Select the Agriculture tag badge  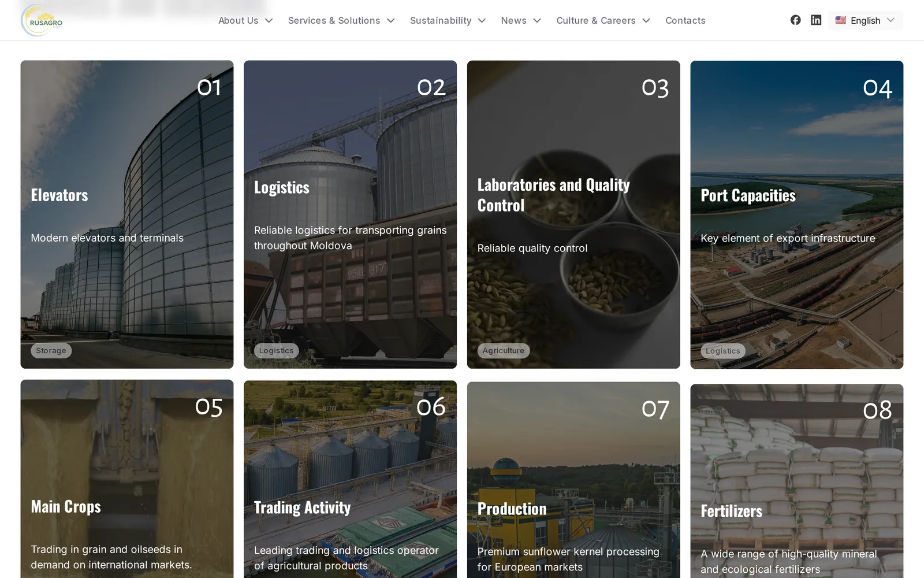504,351
